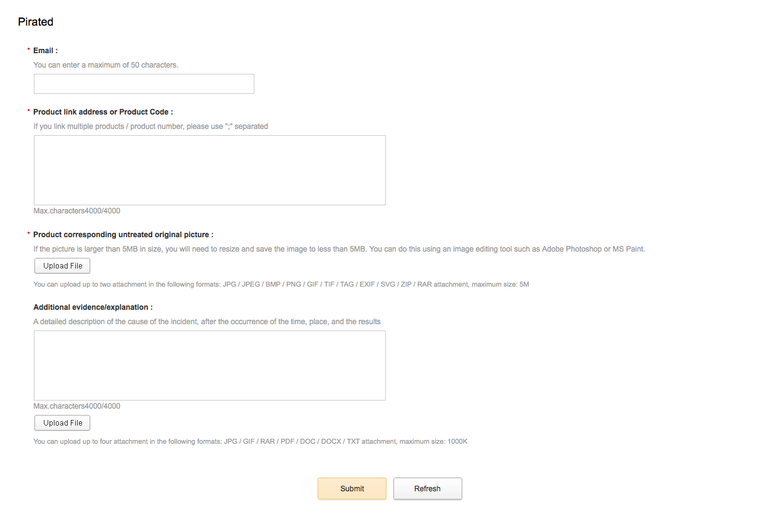Click the 5MB image resize instruction text

pos(340,249)
